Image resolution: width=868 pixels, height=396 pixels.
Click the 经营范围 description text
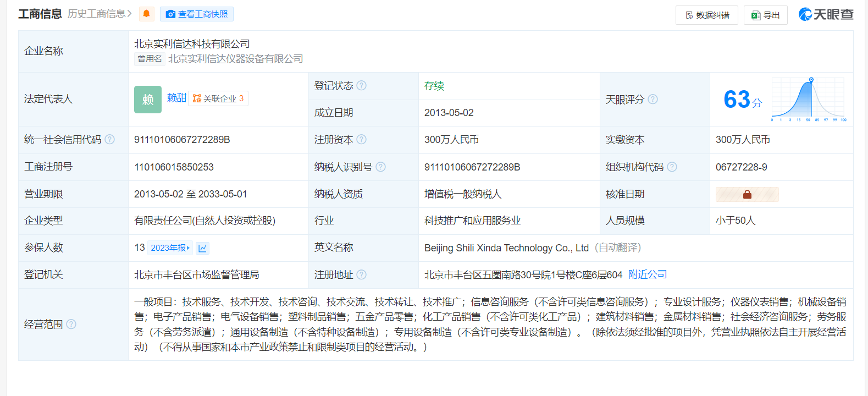[x=490, y=324]
